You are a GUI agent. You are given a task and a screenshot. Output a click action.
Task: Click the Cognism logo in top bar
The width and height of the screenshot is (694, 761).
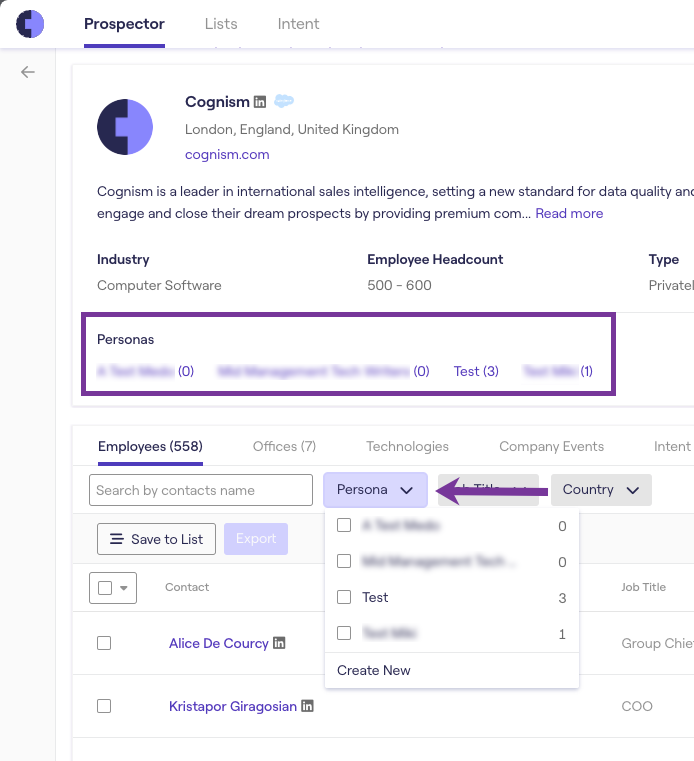pyautogui.click(x=30, y=23)
